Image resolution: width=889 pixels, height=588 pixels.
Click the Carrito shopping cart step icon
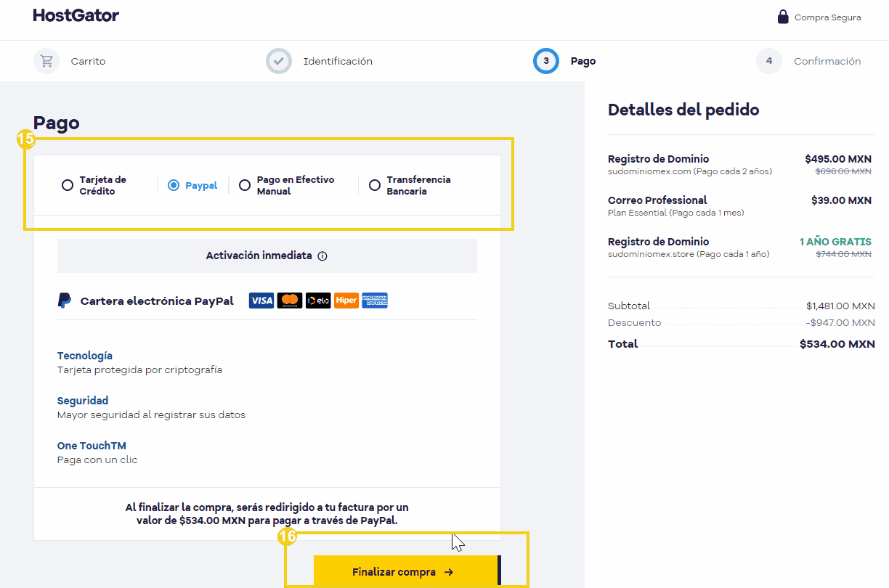(46, 61)
